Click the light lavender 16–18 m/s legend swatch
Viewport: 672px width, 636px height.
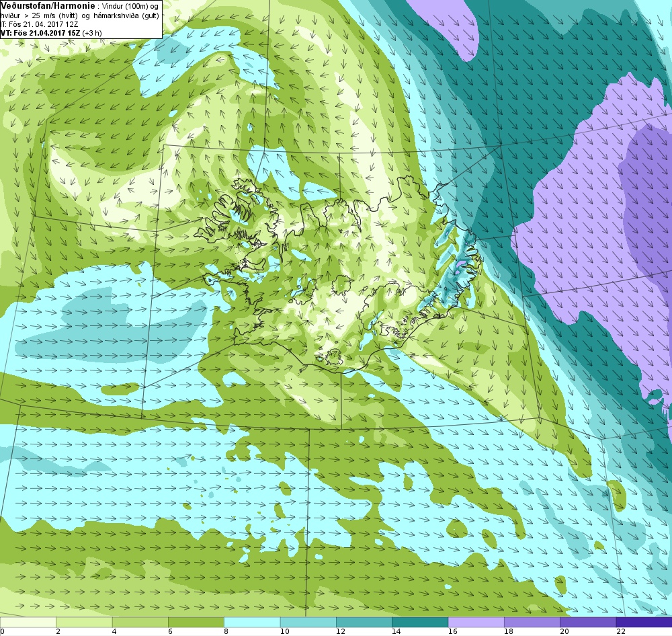(476, 622)
